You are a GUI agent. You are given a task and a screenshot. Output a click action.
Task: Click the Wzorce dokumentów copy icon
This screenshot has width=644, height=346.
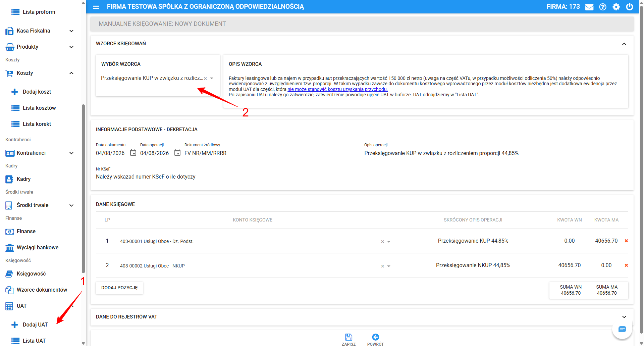coord(9,290)
